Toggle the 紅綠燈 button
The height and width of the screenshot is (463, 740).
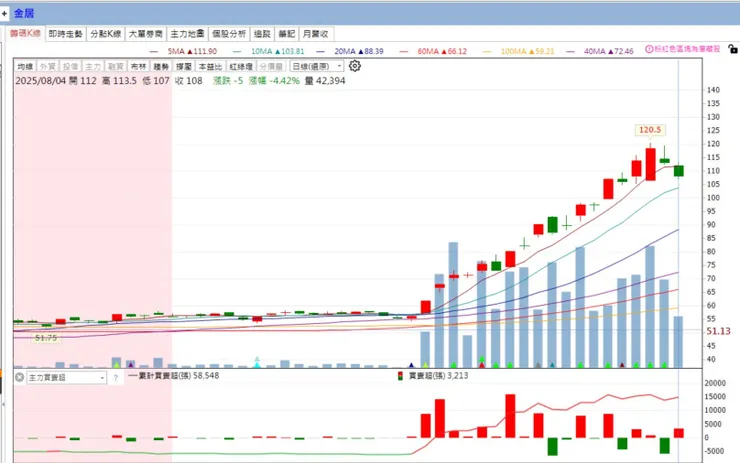241,67
